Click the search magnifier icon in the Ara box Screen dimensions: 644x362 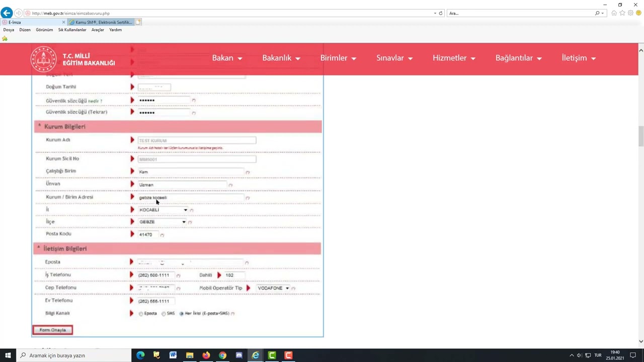pos(597,13)
